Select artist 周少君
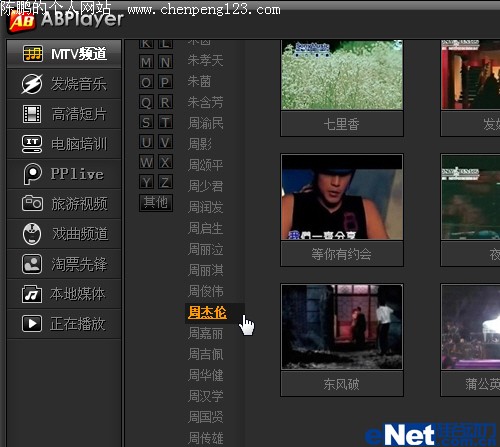 point(205,186)
